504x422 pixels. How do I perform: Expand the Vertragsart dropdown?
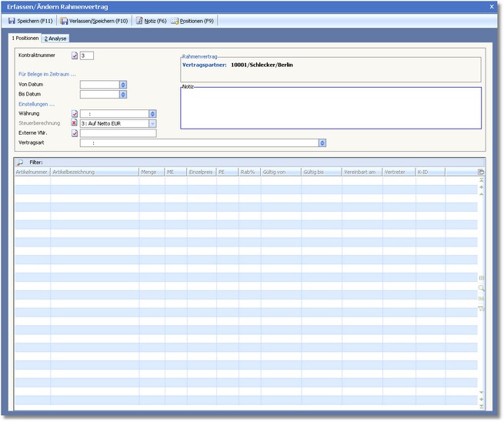(x=322, y=142)
